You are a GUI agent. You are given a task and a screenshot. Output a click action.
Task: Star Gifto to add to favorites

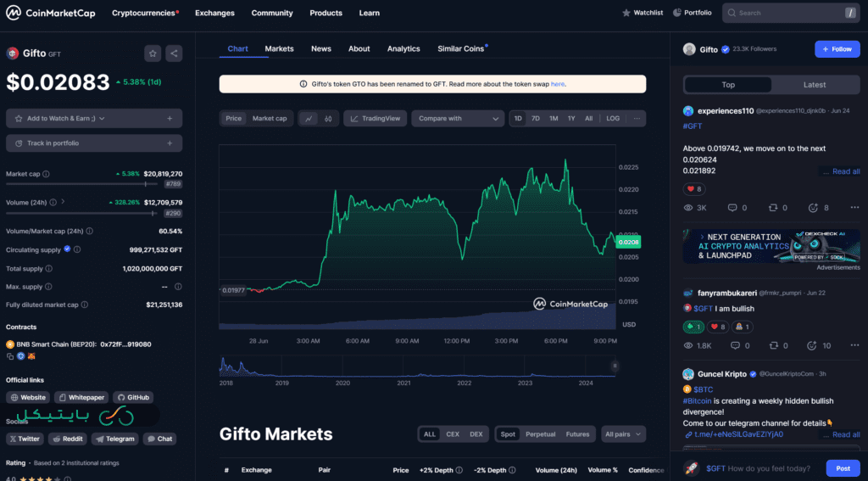pos(153,53)
